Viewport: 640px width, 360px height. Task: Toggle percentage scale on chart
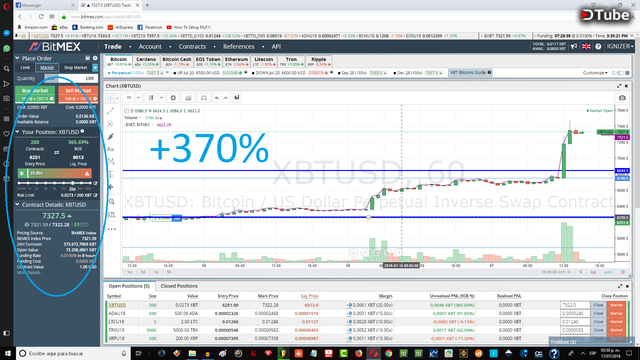click(580, 272)
